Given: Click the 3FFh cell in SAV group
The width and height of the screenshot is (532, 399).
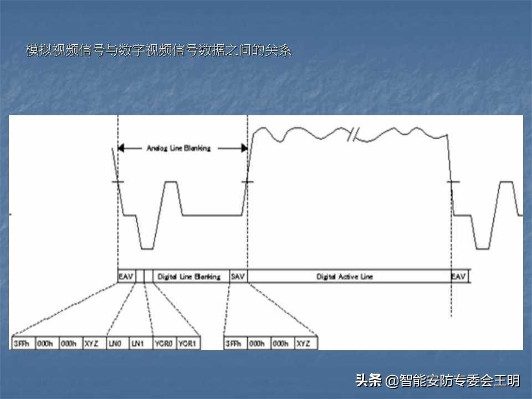Looking at the screenshot, I should coord(235,344).
